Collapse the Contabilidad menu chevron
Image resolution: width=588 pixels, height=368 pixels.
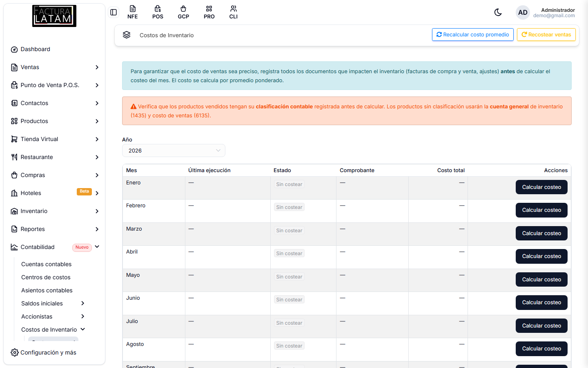pyautogui.click(x=97, y=247)
